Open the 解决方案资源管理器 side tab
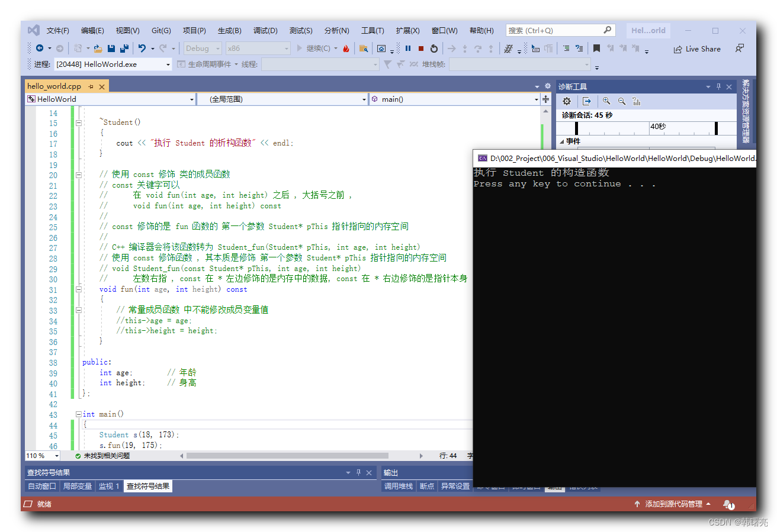The image size is (777, 532). 746,111
